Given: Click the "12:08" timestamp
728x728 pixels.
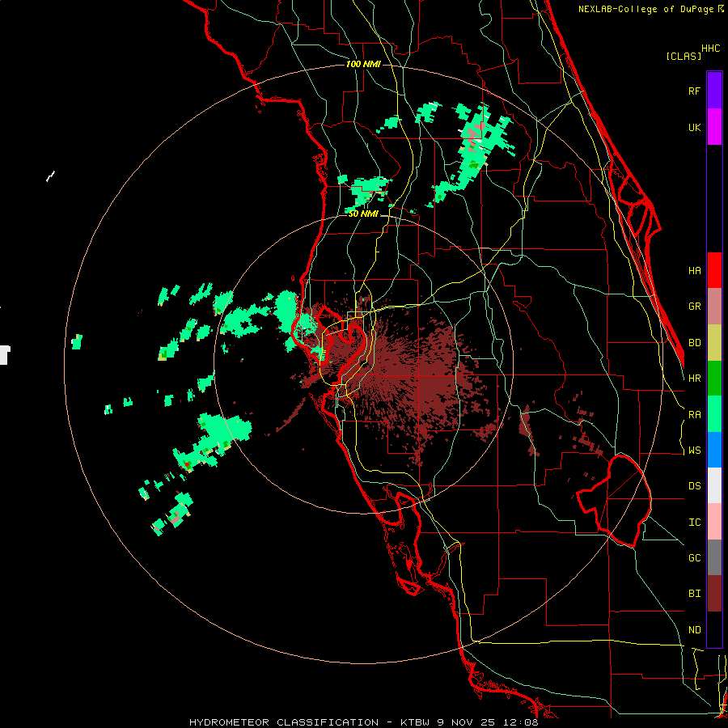Looking at the screenshot, I should (x=522, y=722).
